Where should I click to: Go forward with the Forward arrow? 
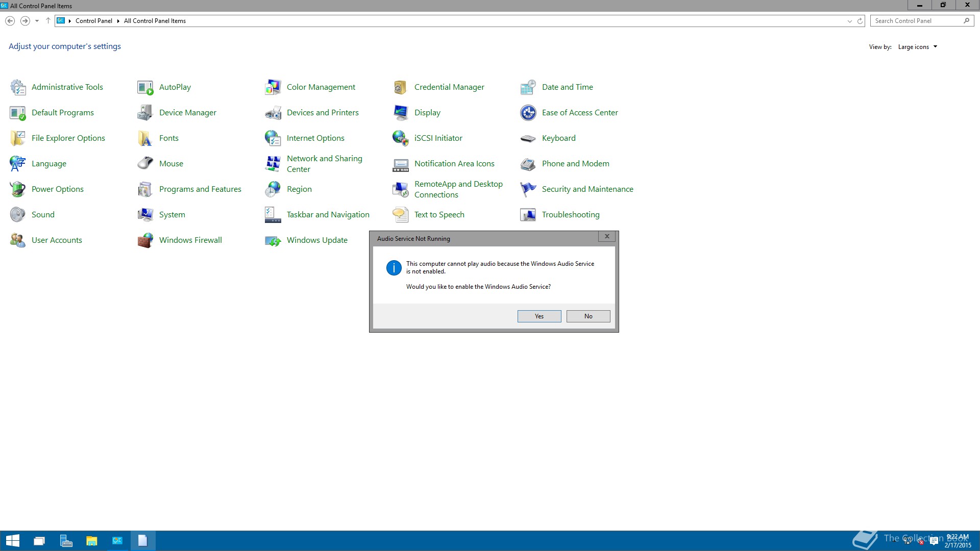tap(24, 21)
